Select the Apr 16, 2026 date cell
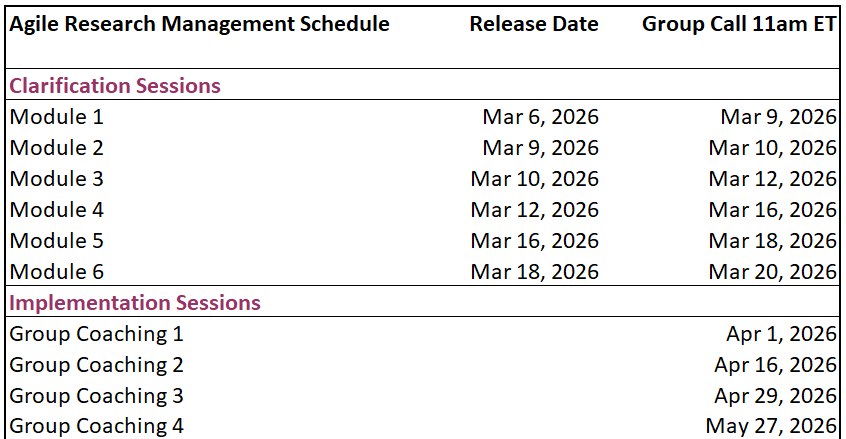 click(x=775, y=365)
